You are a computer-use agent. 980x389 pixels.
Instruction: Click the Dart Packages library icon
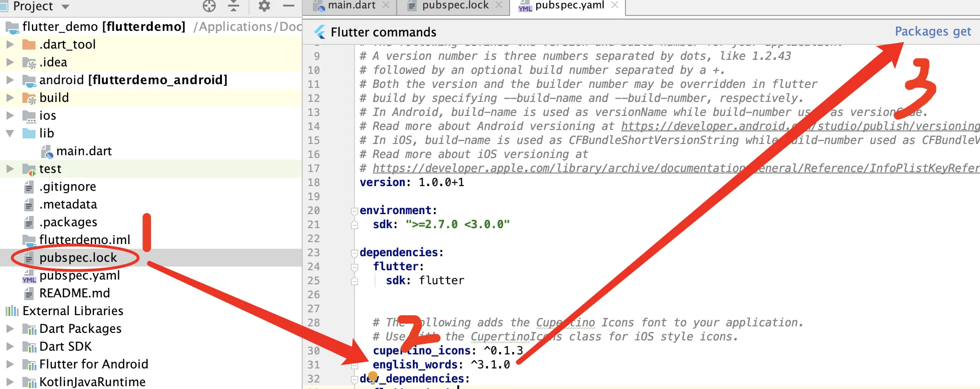(29, 329)
